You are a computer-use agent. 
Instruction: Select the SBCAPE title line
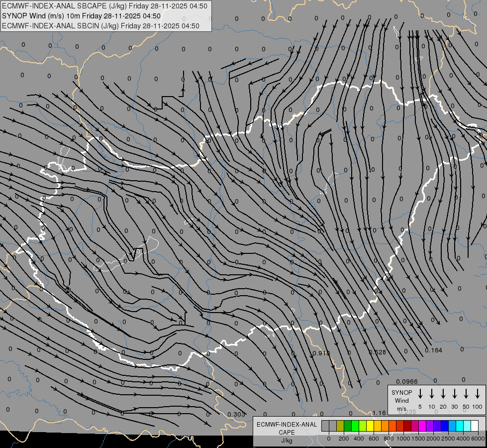pyautogui.click(x=104, y=6)
